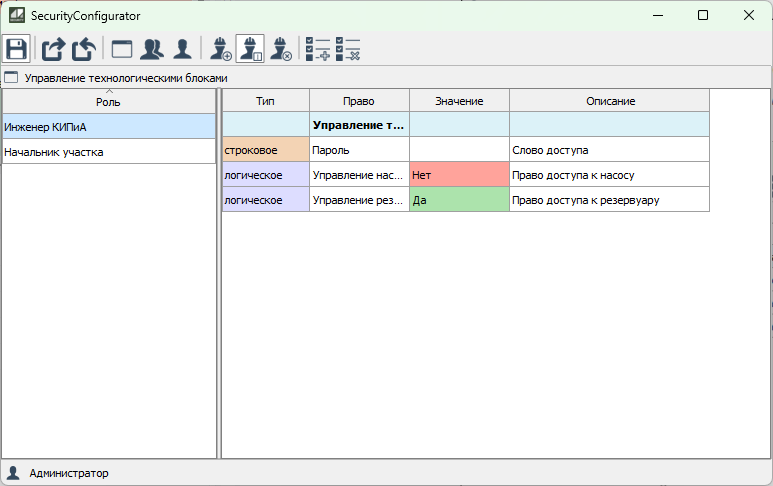This screenshot has height=486, width=773.
Task: Click the Описание column header
Action: point(609,101)
